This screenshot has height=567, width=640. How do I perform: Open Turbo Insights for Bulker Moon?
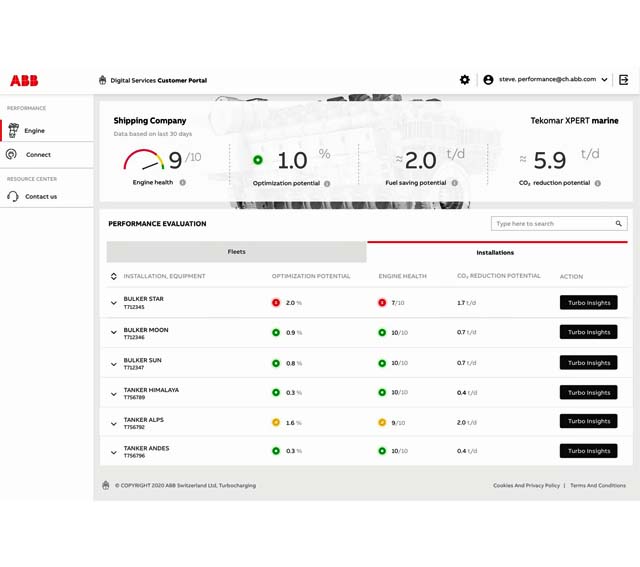pyautogui.click(x=589, y=332)
